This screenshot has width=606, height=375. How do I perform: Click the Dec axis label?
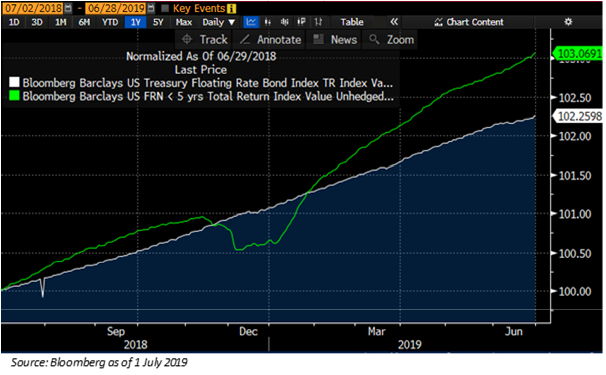[x=248, y=331]
